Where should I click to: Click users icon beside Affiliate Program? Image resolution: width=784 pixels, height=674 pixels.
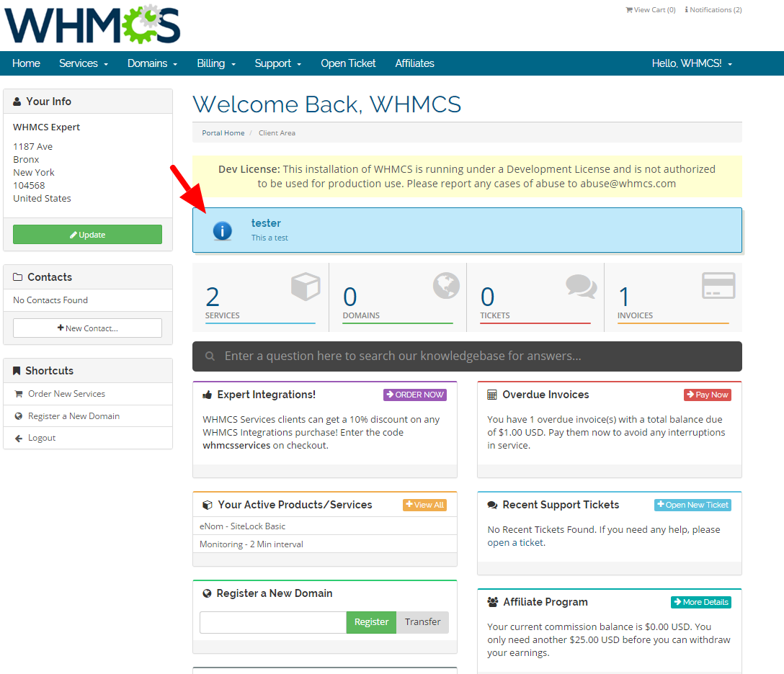point(493,602)
